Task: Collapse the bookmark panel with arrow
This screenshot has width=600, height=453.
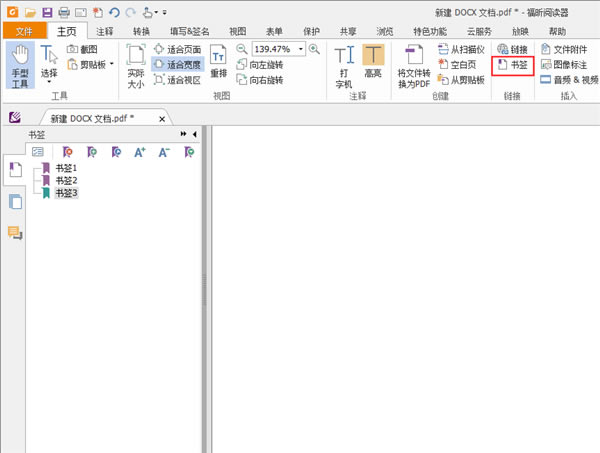Action: click(x=195, y=134)
